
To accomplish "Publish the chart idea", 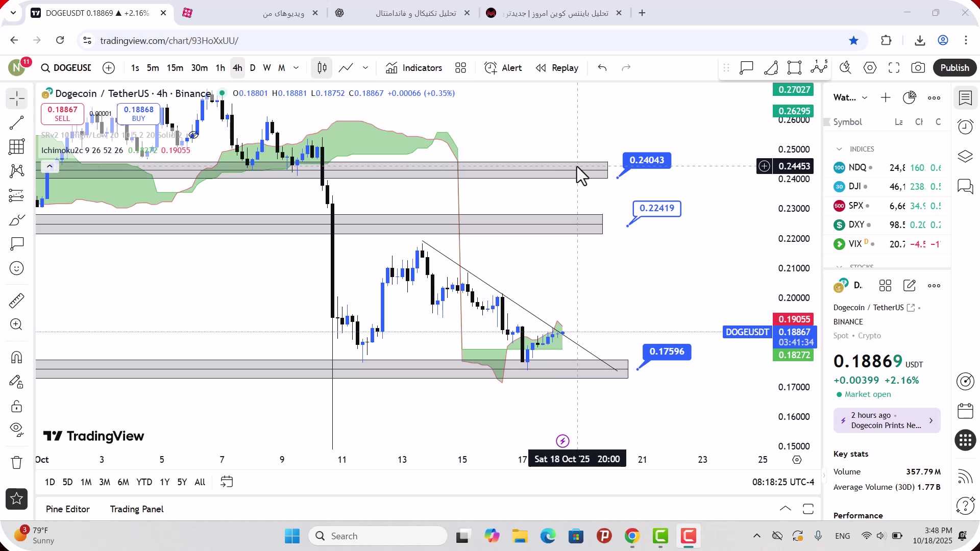I will (954, 68).
